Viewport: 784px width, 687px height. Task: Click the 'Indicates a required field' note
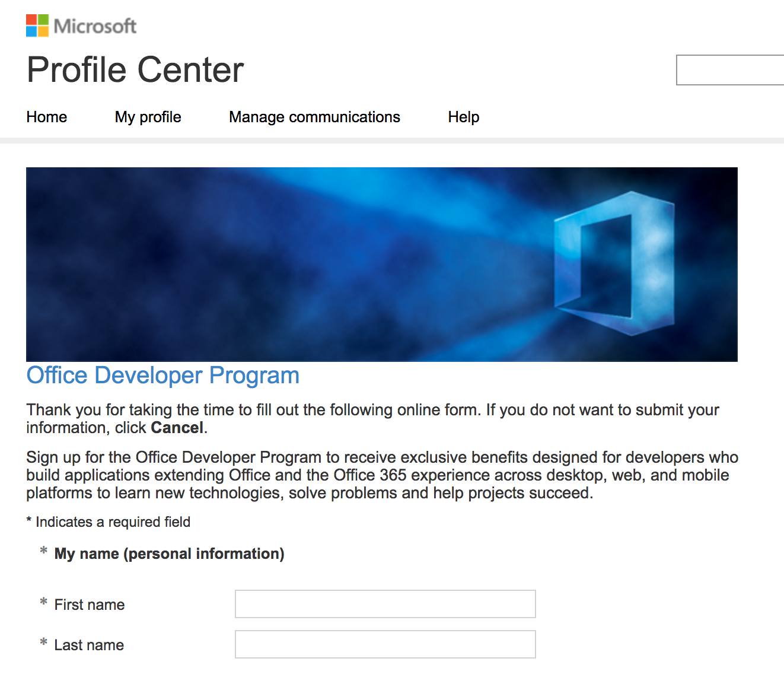point(109,522)
